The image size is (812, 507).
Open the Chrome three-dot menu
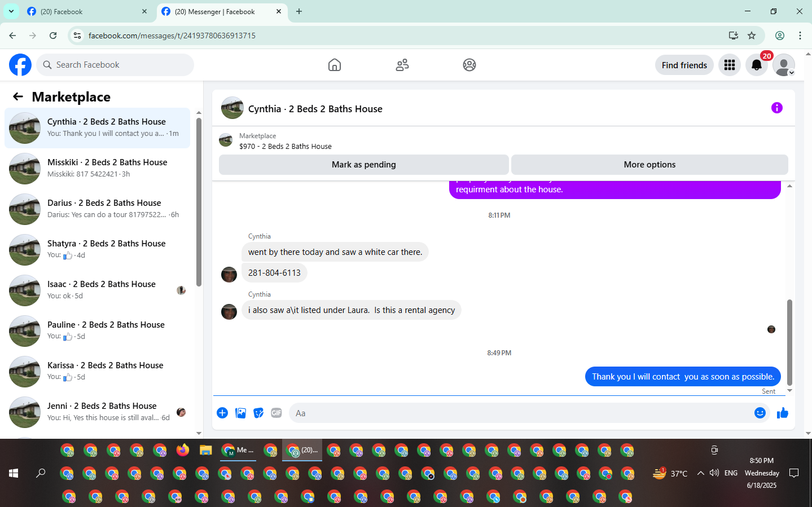pyautogui.click(x=800, y=36)
